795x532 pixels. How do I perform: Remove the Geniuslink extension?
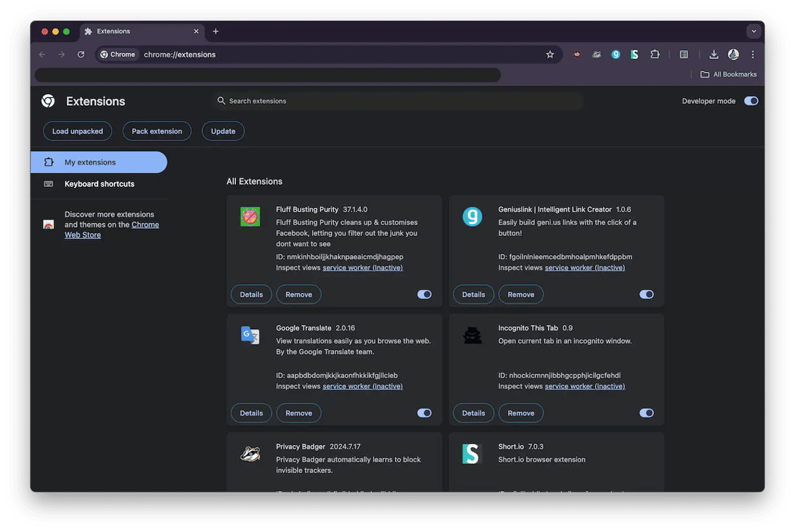[x=521, y=295]
